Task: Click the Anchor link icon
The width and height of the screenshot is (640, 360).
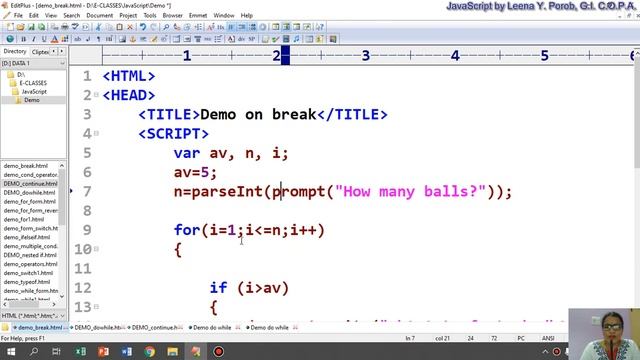Action: tap(133, 39)
